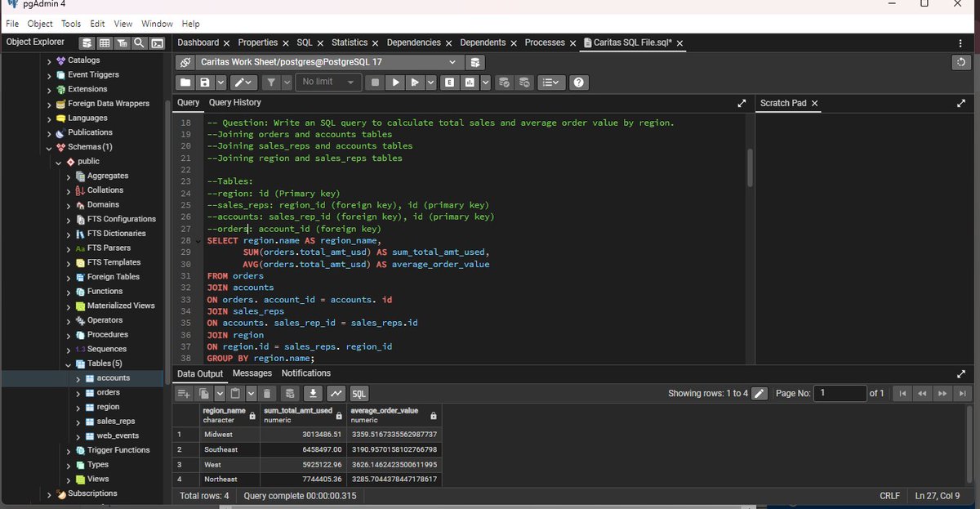
Task: Click the Page No input field
Action: coord(840,394)
